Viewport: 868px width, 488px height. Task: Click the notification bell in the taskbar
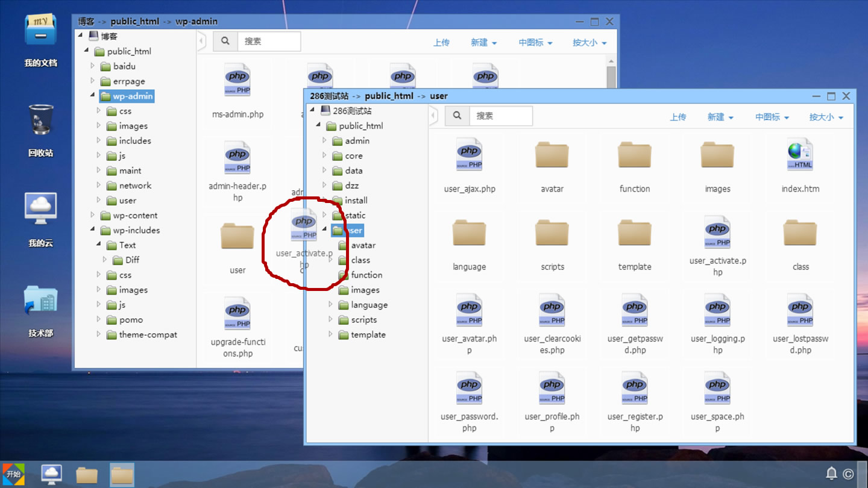tap(831, 474)
